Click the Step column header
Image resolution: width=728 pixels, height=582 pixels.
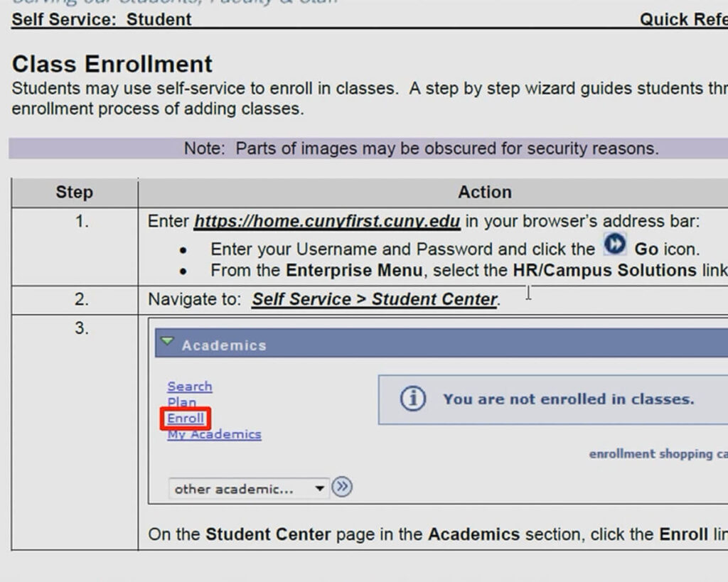click(x=74, y=193)
